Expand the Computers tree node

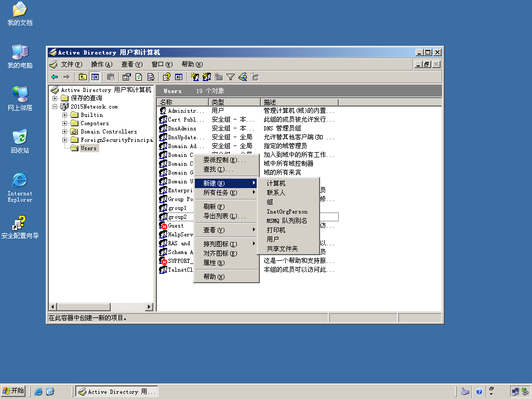(64, 123)
